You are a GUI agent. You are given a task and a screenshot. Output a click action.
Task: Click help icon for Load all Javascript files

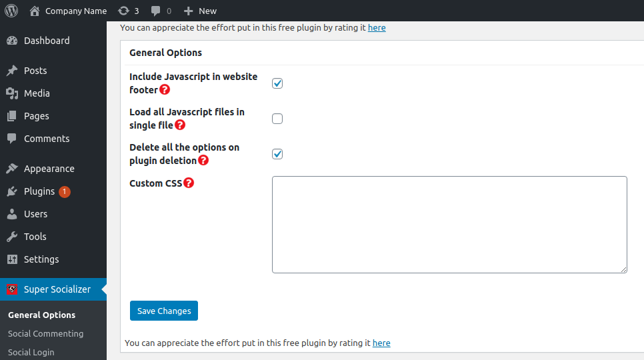coord(180,125)
